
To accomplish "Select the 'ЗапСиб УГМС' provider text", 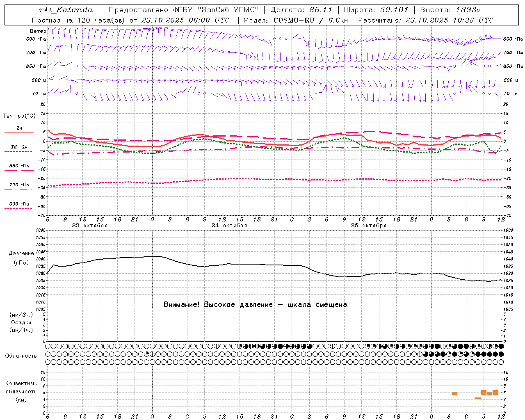I will coord(228,9).
